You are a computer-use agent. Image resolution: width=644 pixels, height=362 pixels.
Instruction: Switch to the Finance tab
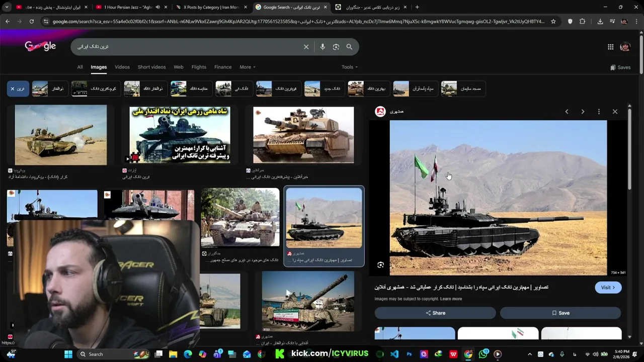[223, 67]
